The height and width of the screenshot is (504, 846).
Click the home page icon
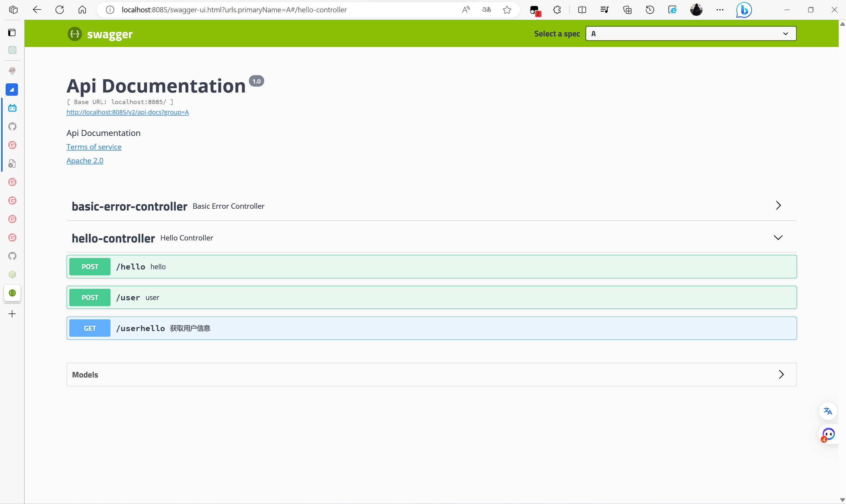click(x=82, y=10)
